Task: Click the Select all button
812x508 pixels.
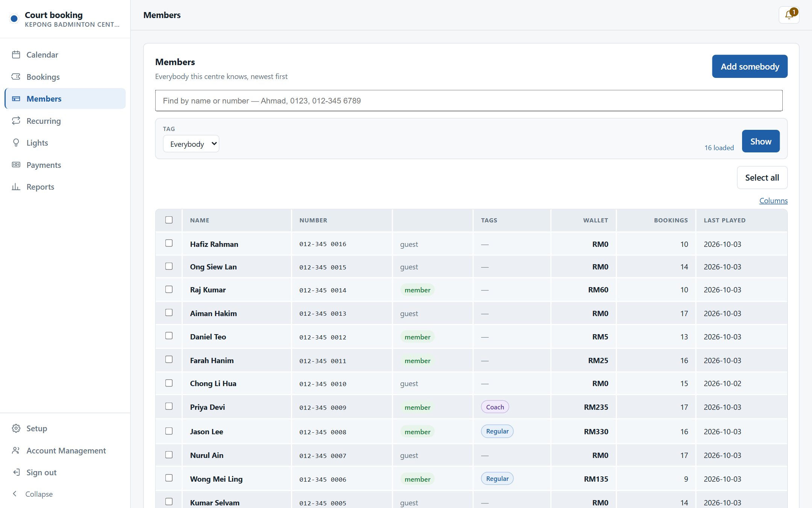Action: (x=762, y=177)
